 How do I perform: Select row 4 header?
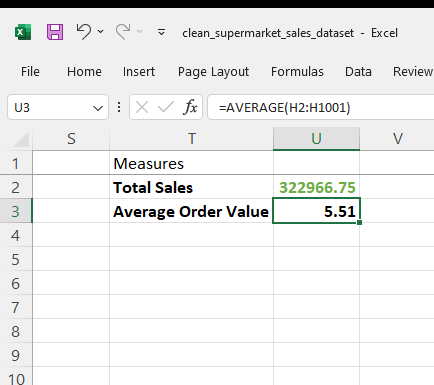point(16,235)
